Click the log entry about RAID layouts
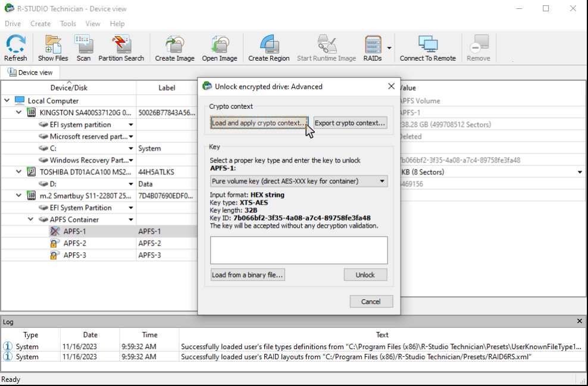588x386 pixels. pyautogui.click(x=293, y=357)
